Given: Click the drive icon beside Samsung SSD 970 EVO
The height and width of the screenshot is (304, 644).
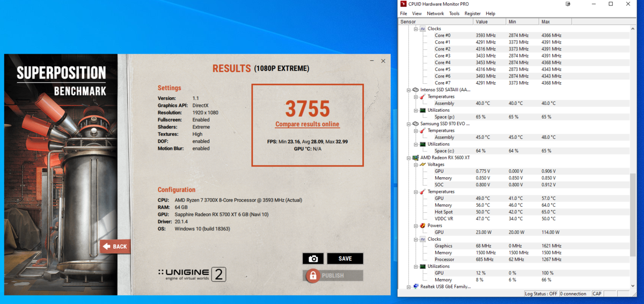Looking at the screenshot, I should click(416, 124).
